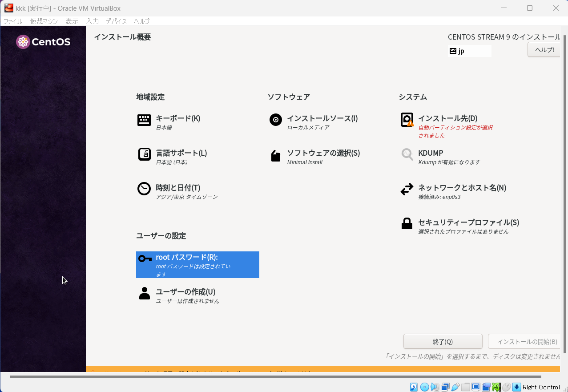The image size is (568, 392).
Task: Open the デバイス menu
Action: 116,21
